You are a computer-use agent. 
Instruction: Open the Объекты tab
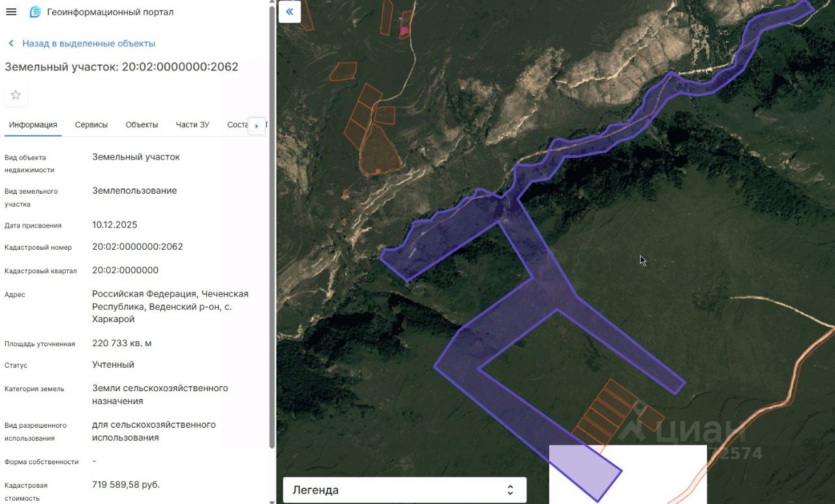(x=142, y=125)
